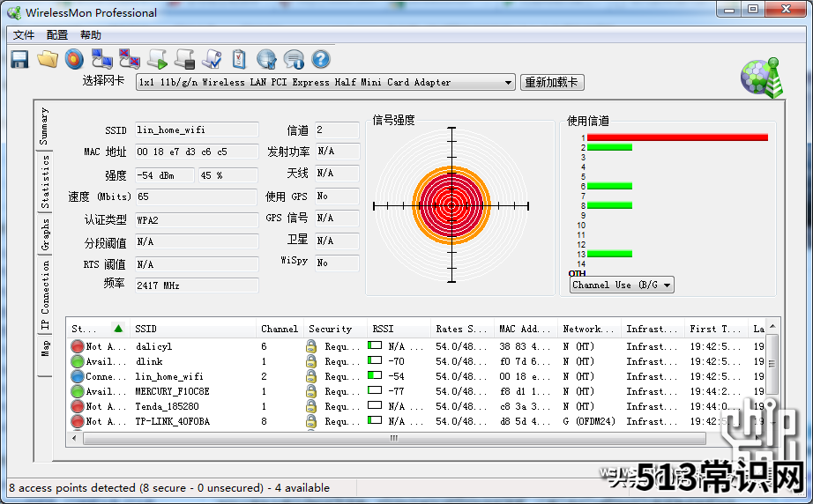Sort by the SSID column header

point(193,329)
